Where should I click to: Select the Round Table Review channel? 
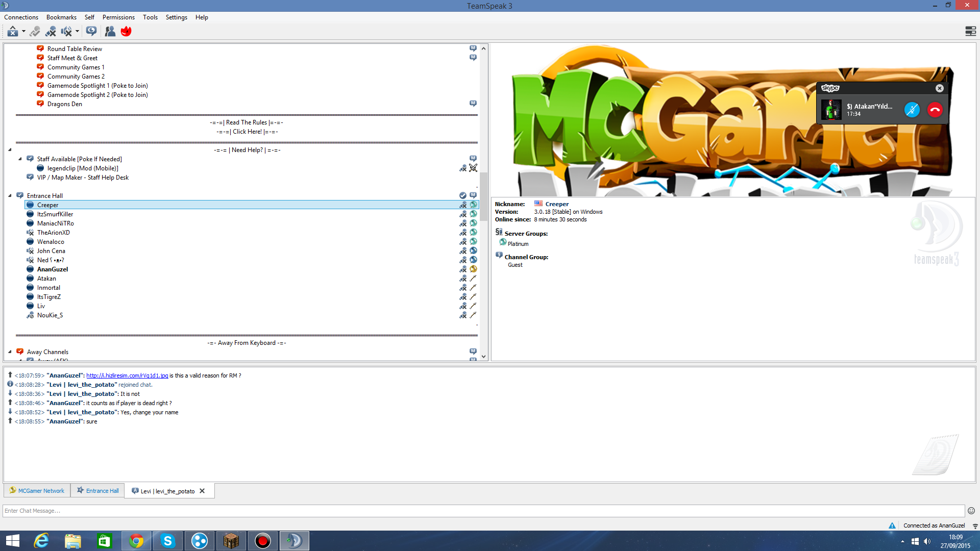pos(75,49)
